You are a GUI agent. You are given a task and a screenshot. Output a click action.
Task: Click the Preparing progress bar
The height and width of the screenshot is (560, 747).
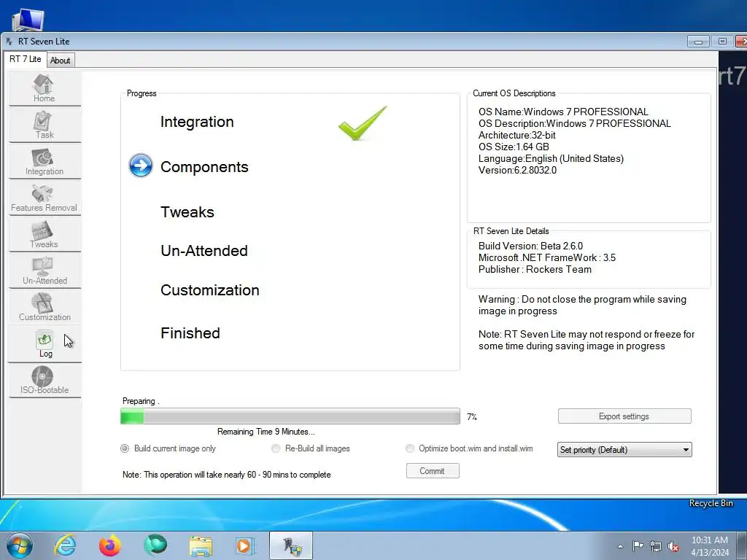(290, 416)
